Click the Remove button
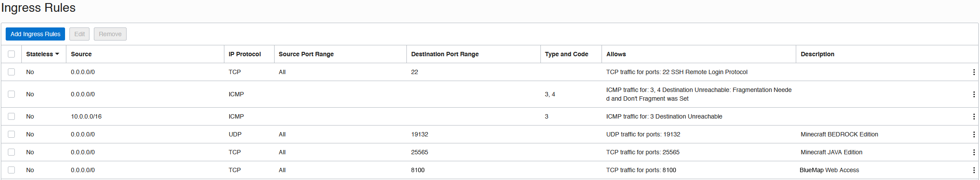 (x=110, y=34)
